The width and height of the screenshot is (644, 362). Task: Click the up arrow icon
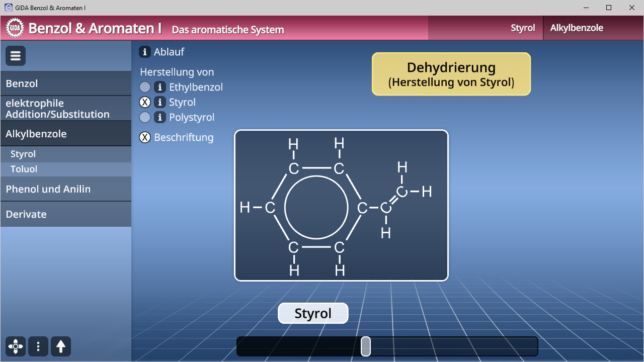pos(61,346)
